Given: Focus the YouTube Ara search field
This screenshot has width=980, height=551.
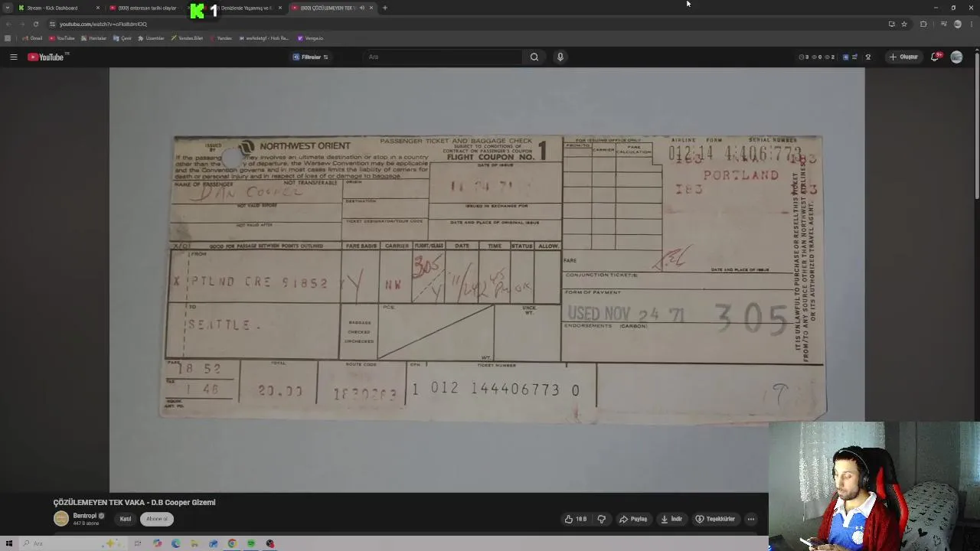Looking at the screenshot, I should 443,57.
